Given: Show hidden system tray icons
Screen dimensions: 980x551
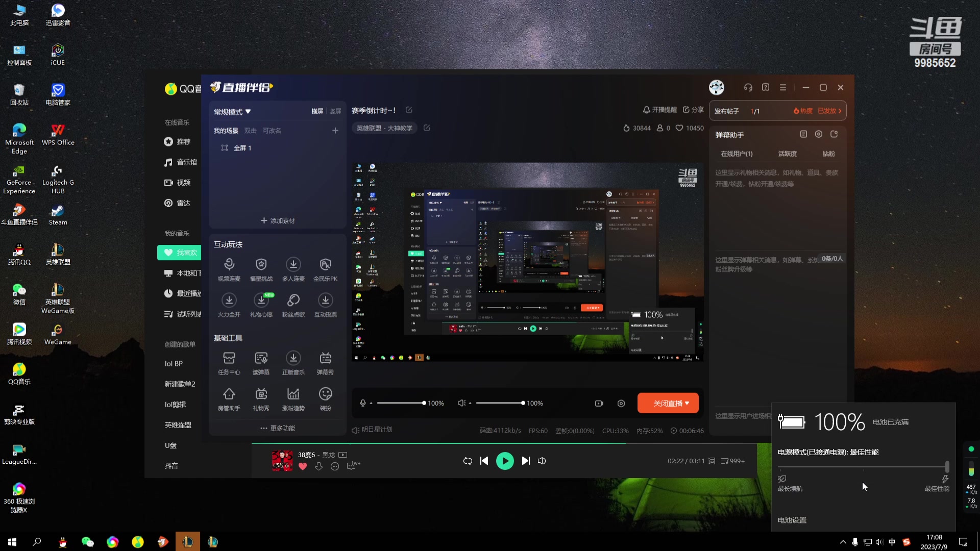Looking at the screenshot, I should click(x=843, y=542).
